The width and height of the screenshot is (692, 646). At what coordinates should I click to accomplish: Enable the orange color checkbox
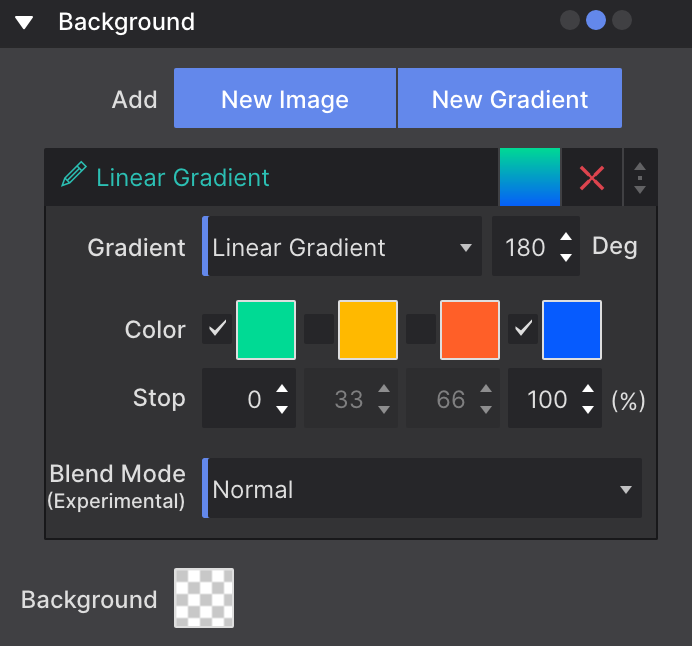pyautogui.click(x=421, y=328)
